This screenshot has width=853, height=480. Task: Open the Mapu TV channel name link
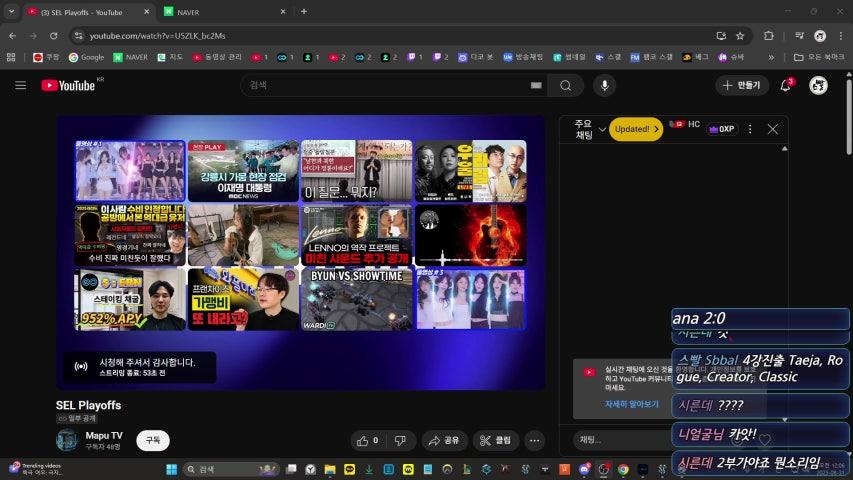pyautogui.click(x=103, y=435)
